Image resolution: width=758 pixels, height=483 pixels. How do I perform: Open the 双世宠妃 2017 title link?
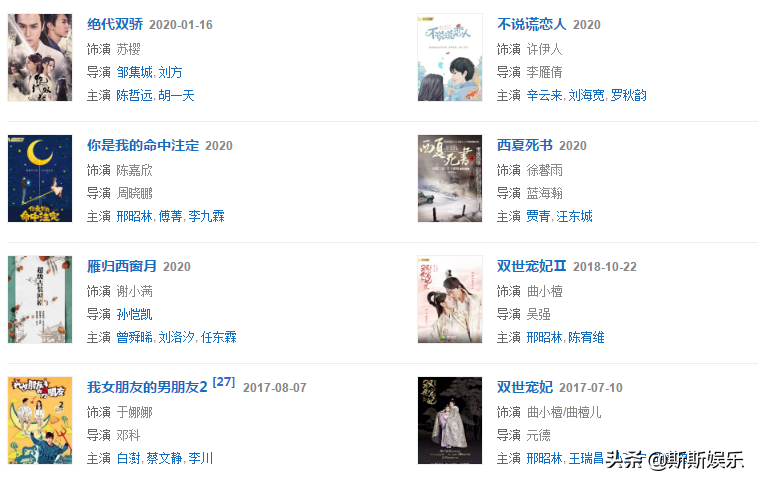coord(525,387)
